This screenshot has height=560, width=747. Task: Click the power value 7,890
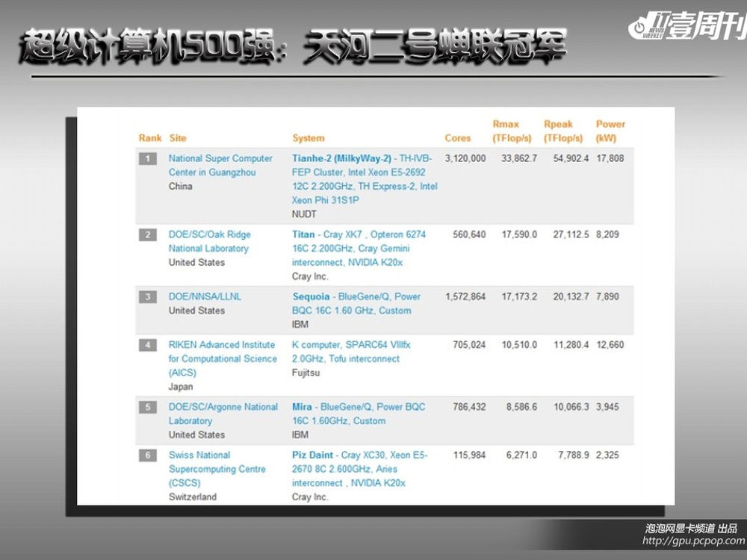click(607, 296)
